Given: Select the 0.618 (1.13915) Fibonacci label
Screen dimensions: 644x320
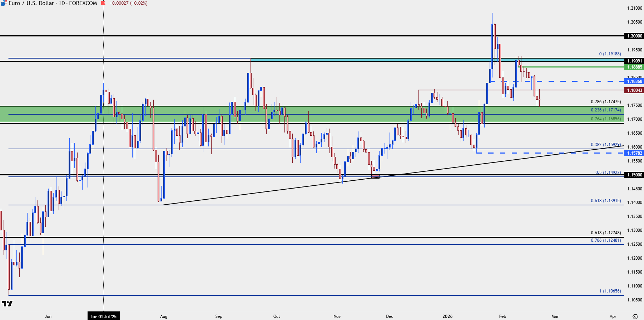Looking at the screenshot, I should [606, 201].
